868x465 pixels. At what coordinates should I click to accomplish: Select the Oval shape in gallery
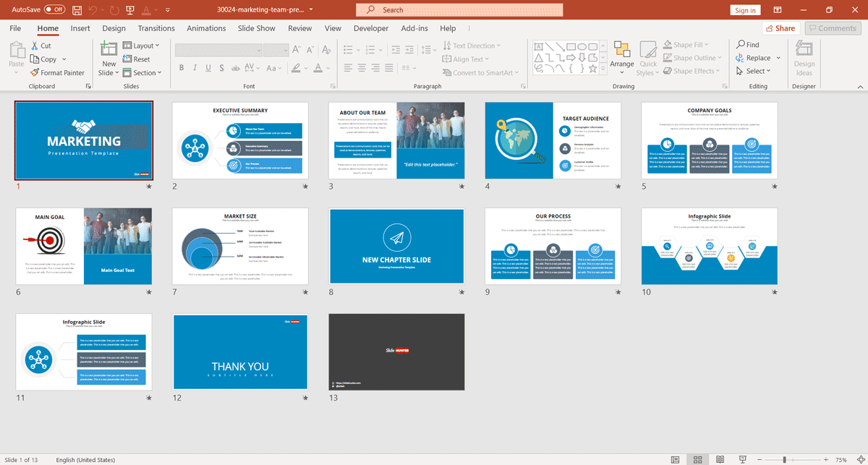coord(582,46)
